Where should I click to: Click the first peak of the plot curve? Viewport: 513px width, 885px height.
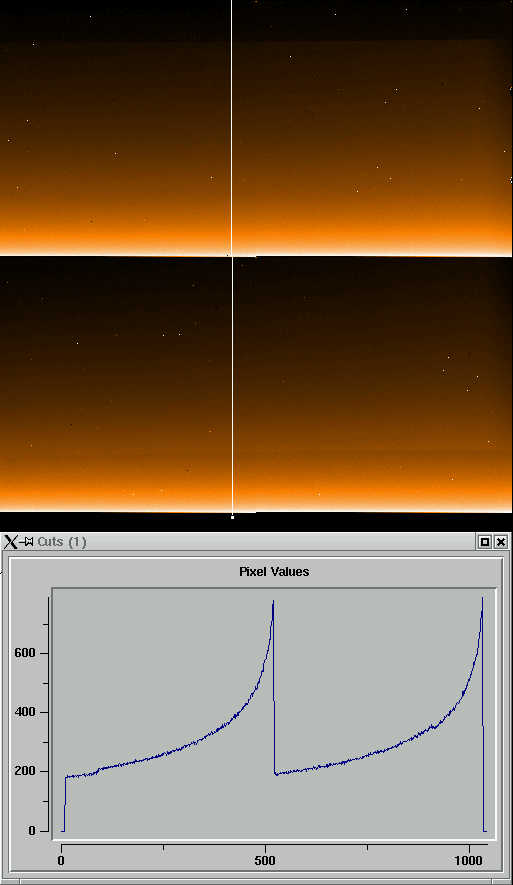(x=273, y=602)
